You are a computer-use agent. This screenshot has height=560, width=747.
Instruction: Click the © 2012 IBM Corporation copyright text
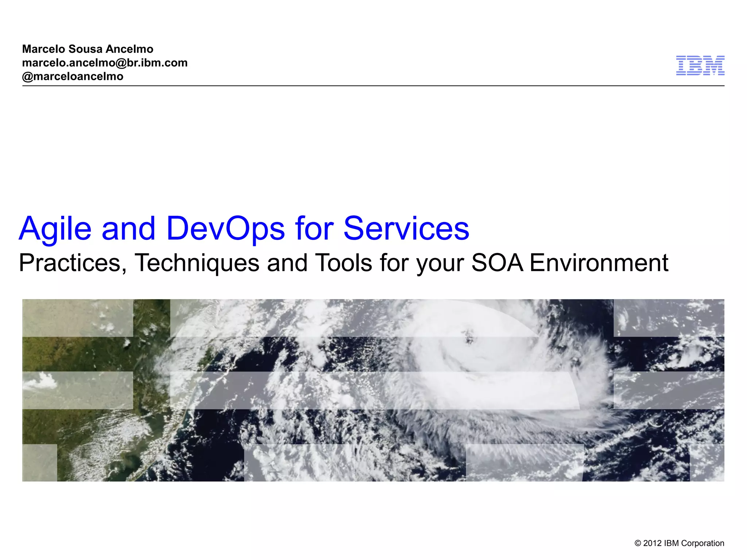coord(679,543)
